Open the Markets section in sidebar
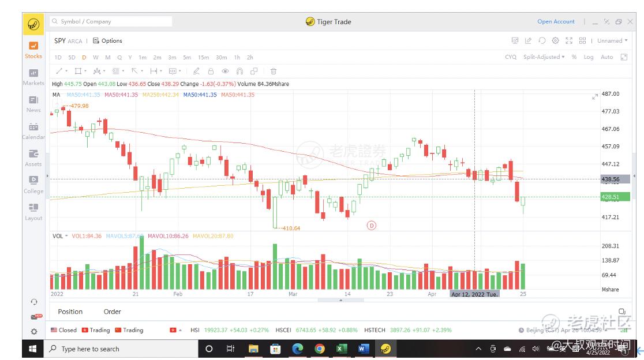The height and width of the screenshot is (360, 644). click(33, 77)
